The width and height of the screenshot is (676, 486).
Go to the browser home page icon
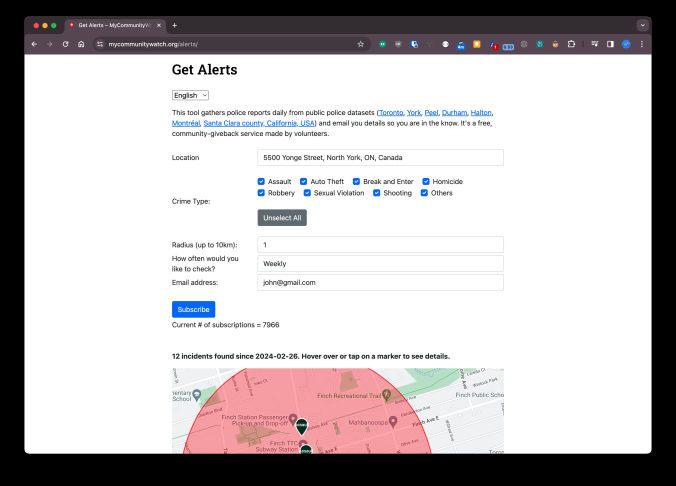tap(81, 44)
